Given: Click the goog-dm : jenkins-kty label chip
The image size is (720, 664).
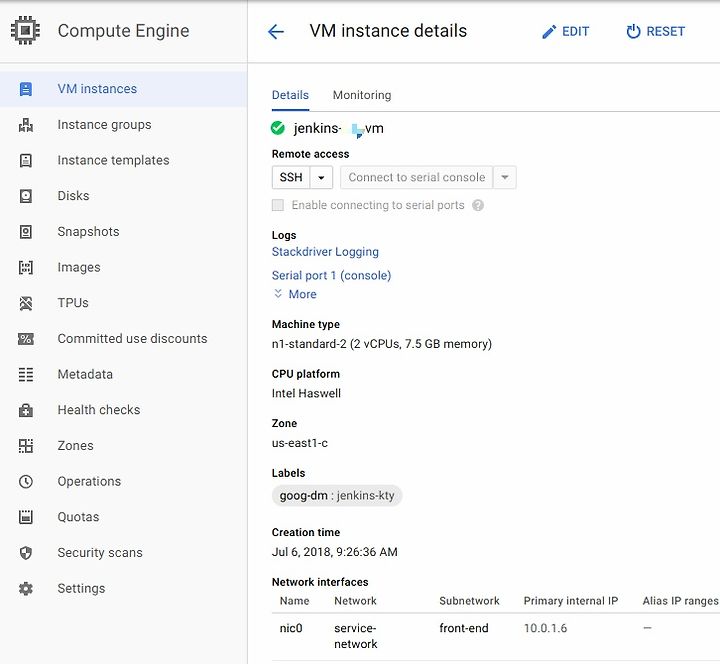Looking at the screenshot, I should pos(337,496).
